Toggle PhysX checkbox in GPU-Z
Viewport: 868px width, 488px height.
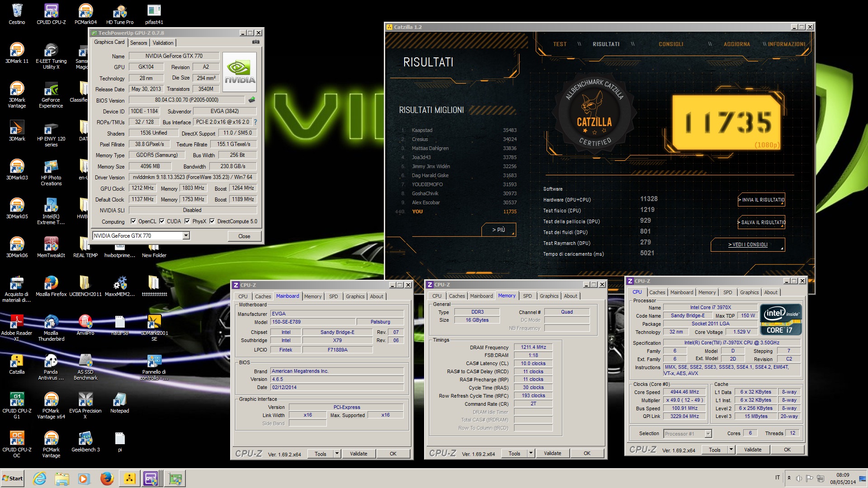point(187,221)
